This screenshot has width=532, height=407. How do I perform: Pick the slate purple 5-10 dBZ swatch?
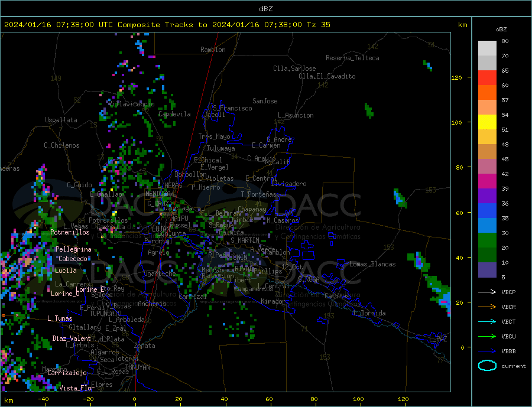click(487, 270)
